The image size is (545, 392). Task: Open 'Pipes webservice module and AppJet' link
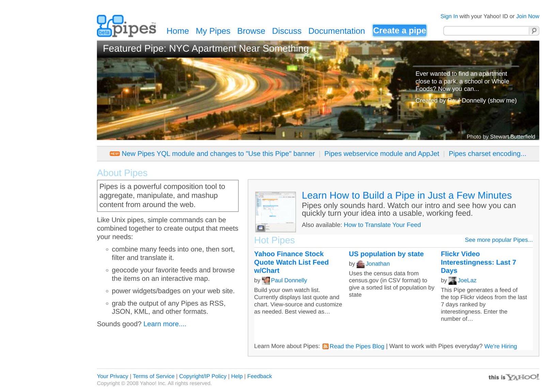click(381, 154)
